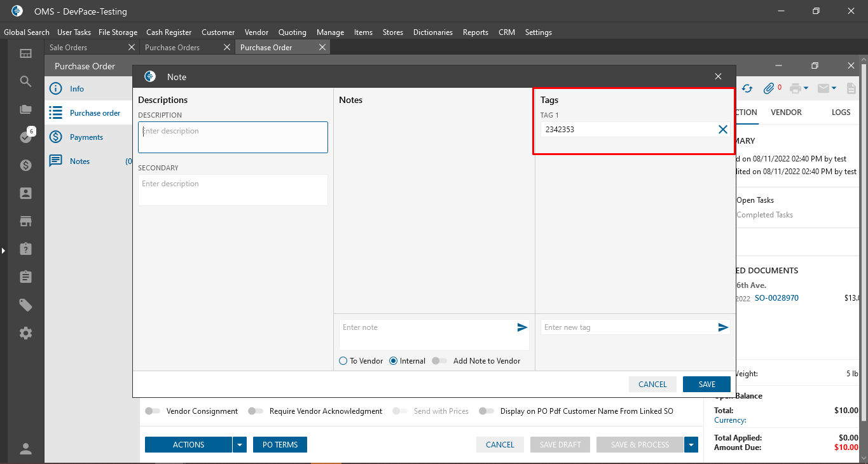Switch to the Sale Orders tab
The width and height of the screenshot is (868, 464).
point(69,48)
